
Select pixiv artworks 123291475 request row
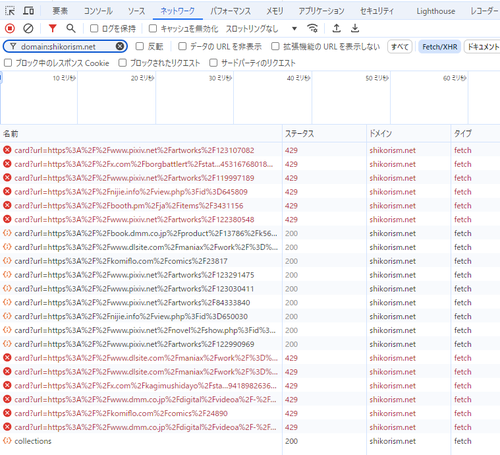tap(250, 275)
